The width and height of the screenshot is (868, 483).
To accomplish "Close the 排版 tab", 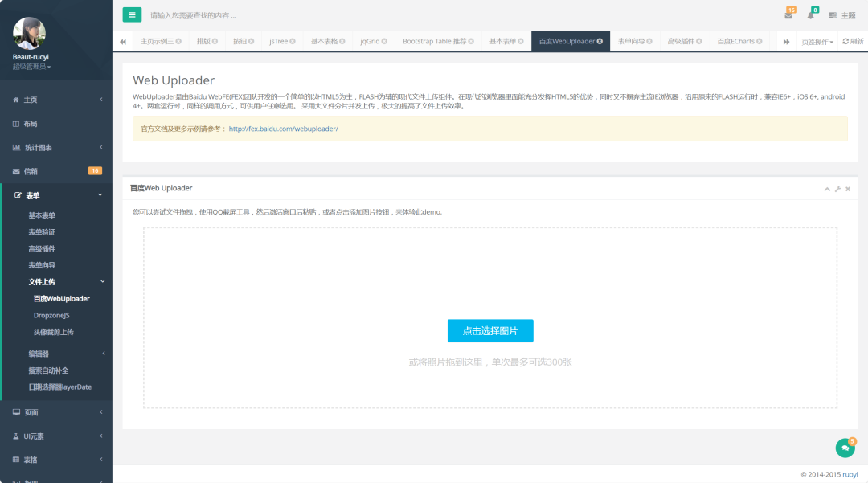I will [x=215, y=42].
